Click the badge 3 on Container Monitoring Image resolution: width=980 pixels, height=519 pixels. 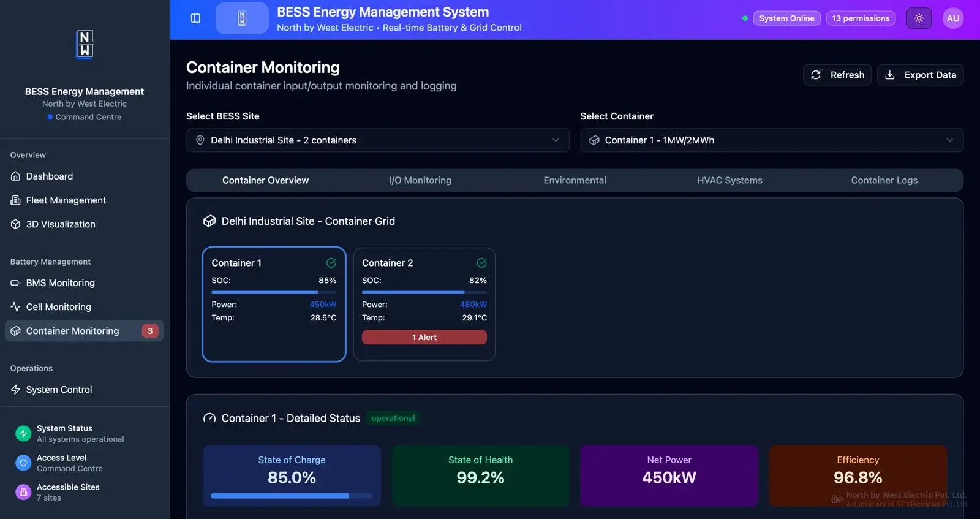point(150,331)
